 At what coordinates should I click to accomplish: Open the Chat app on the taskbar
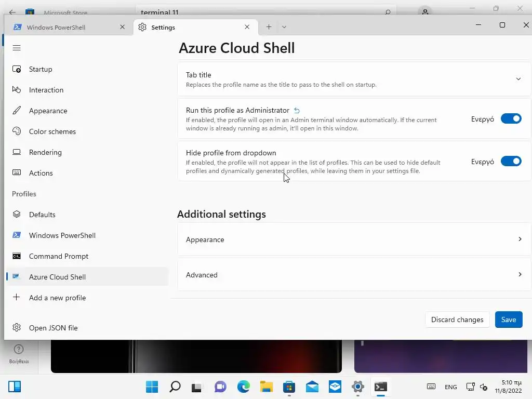coord(220,387)
